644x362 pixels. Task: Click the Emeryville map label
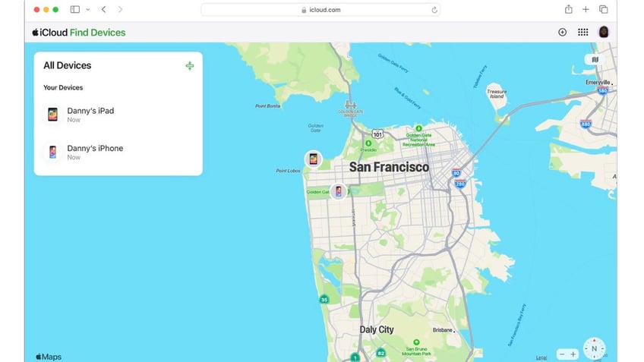598,83
